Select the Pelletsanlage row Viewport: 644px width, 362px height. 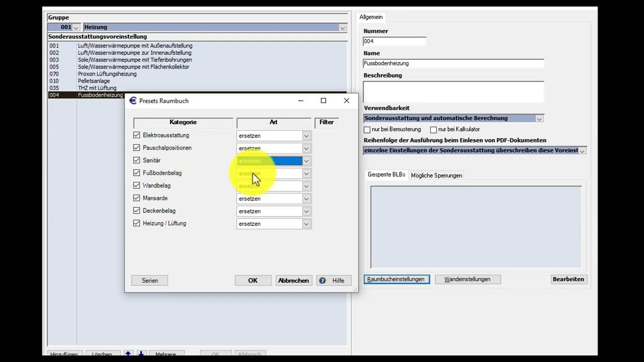[197, 81]
